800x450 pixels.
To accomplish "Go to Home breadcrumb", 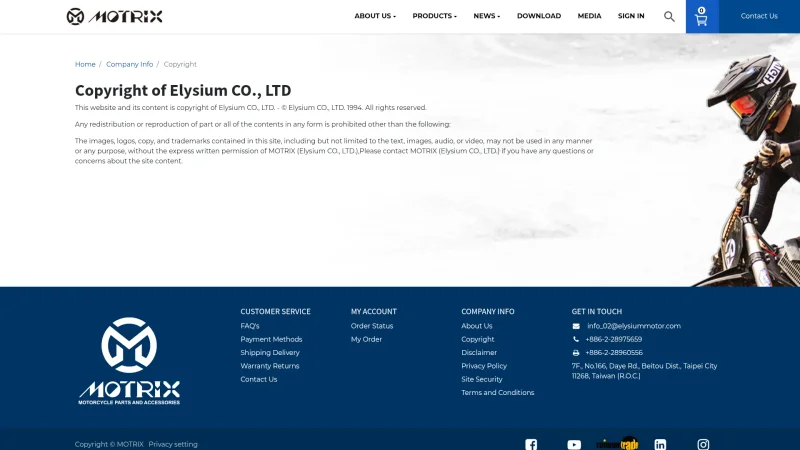I will tap(85, 64).
